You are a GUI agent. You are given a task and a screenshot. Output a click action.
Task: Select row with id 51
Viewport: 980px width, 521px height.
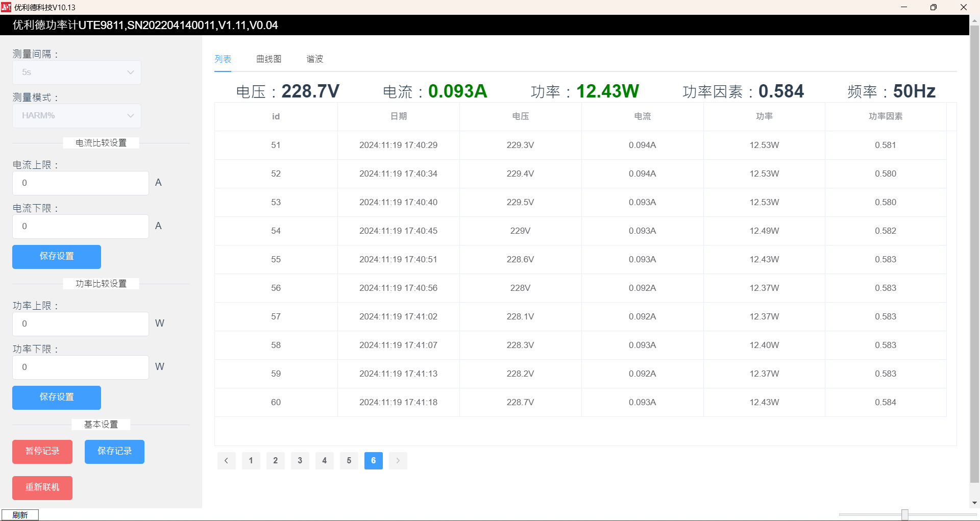tap(580, 145)
